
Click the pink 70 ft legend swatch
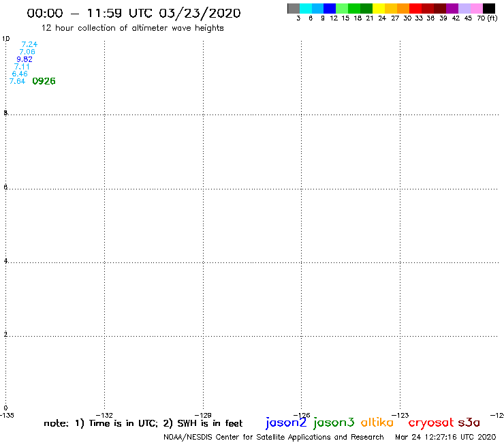point(476,8)
